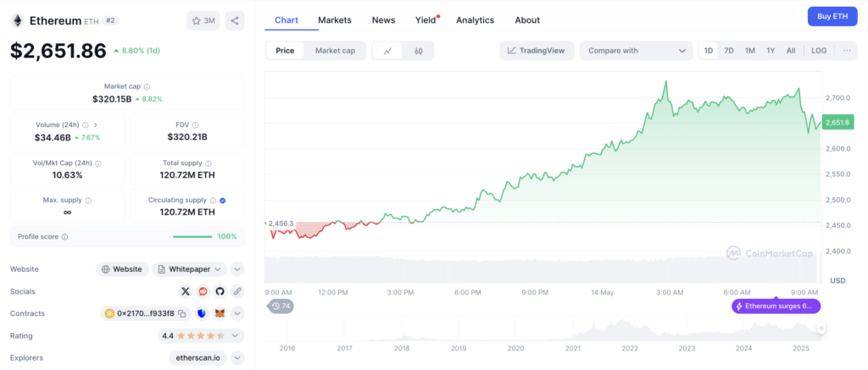Image resolution: width=868 pixels, height=370 pixels.
Task: Click the Volume (24h) info icon
Action: [86, 125]
